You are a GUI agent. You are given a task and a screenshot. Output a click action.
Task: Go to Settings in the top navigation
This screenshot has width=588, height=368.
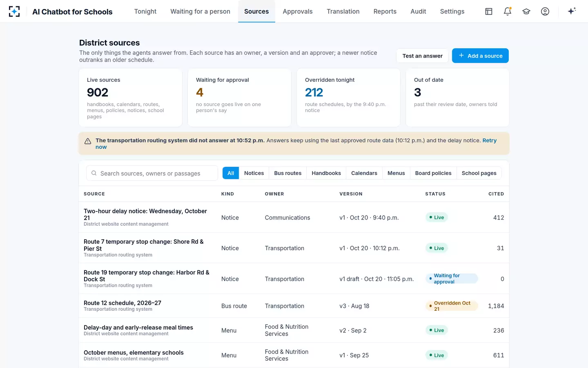click(452, 11)
